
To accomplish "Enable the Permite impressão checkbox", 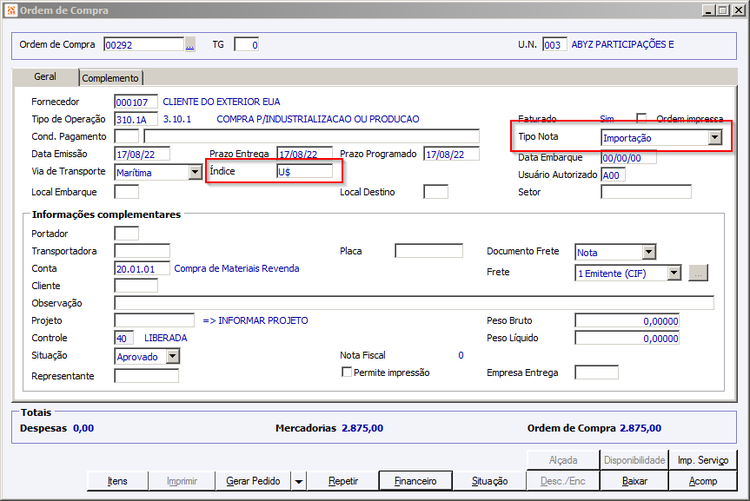I will coord(347,372).
